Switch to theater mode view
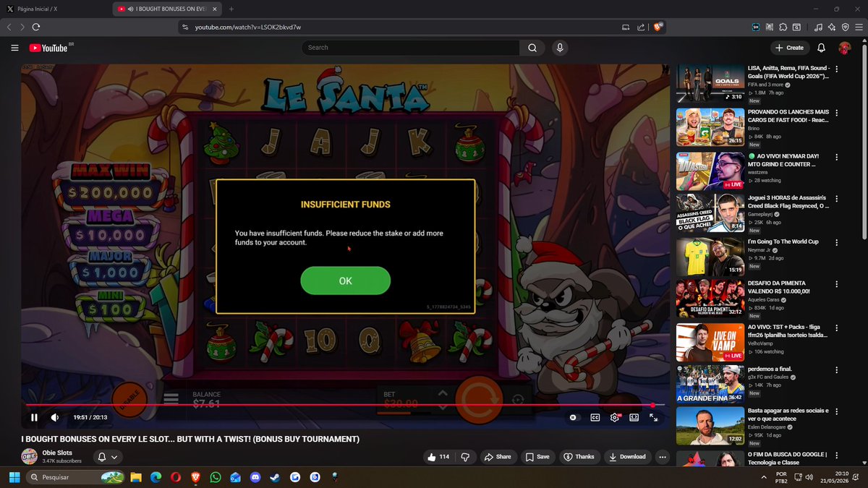Screen dimensions: 868x488 pos(634,417)
